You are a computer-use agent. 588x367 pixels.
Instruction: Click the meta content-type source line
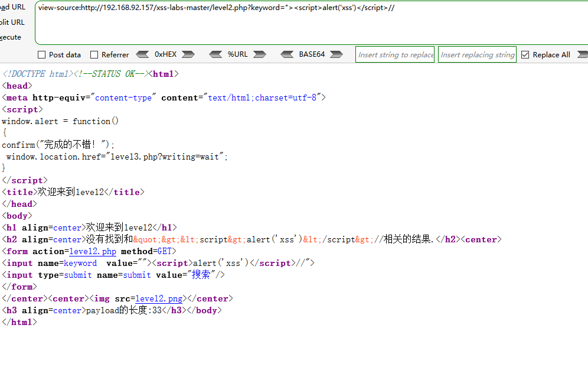click(164, 98)
